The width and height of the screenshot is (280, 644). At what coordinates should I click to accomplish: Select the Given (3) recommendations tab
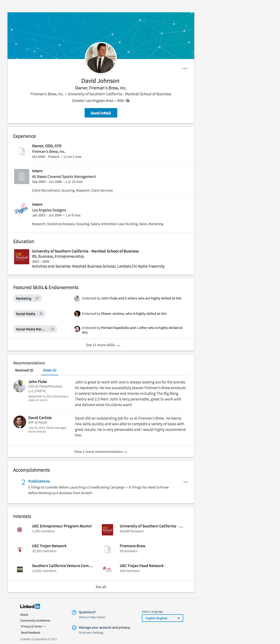click(49, 370)
